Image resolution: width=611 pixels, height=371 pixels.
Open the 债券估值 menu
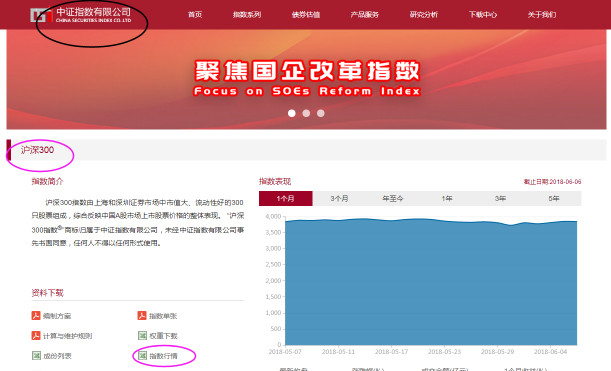coord(306,15)
